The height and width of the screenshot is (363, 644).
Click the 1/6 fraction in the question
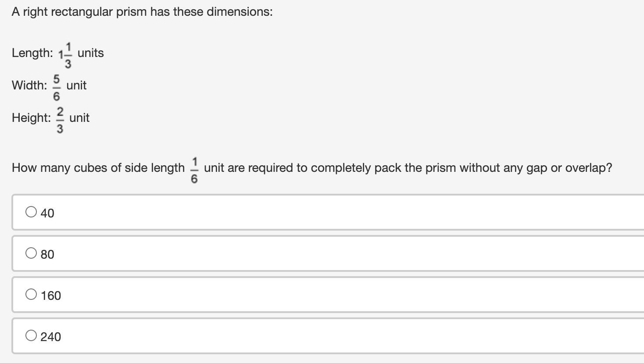[x=194, y=169]
